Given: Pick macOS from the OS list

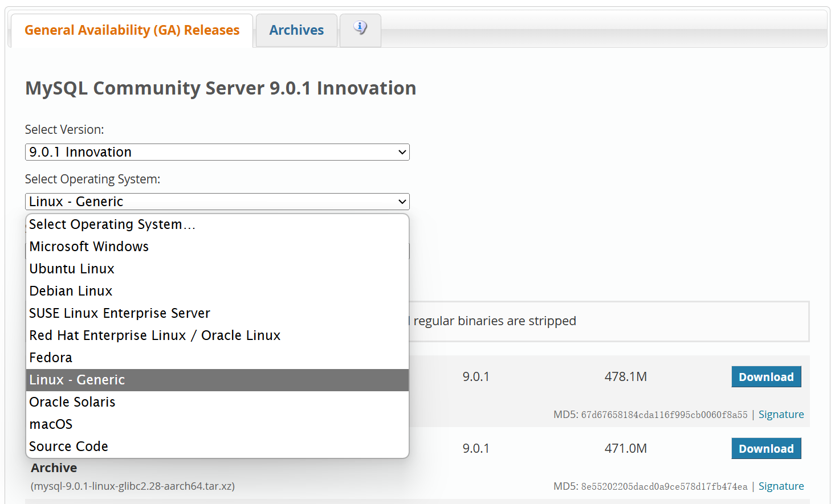Looking at the screenshot, I should coord(217,424).
